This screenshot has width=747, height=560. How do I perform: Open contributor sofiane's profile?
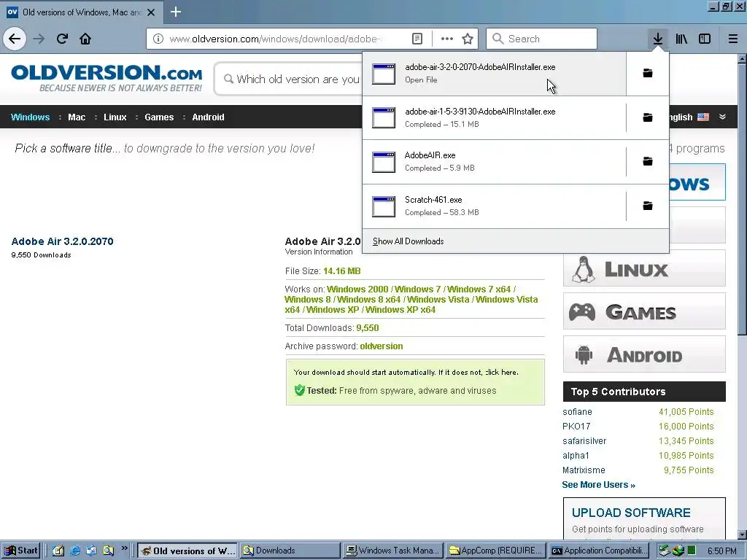(x=577, y=412)
